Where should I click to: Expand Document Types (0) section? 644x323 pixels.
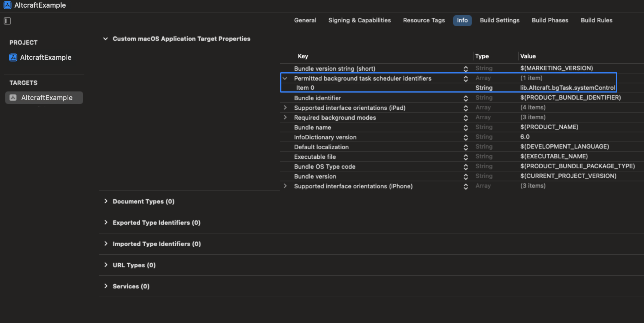[x=106, y=201]
